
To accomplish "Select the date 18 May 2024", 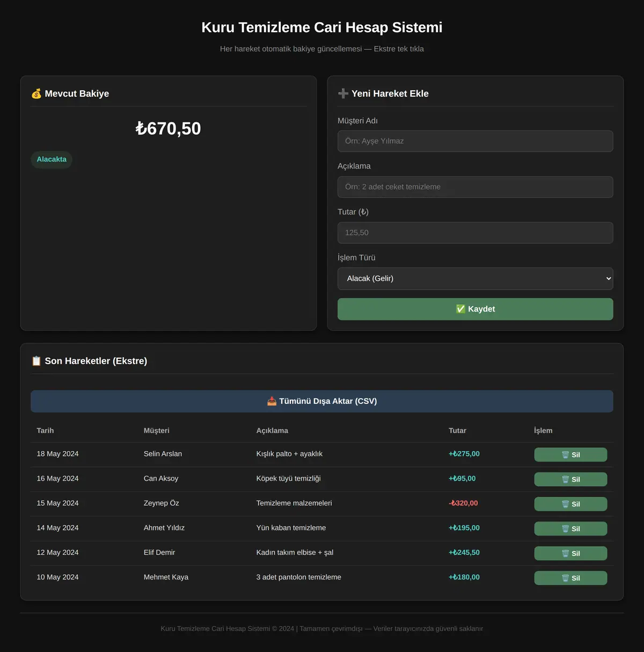I will (57, 454).
